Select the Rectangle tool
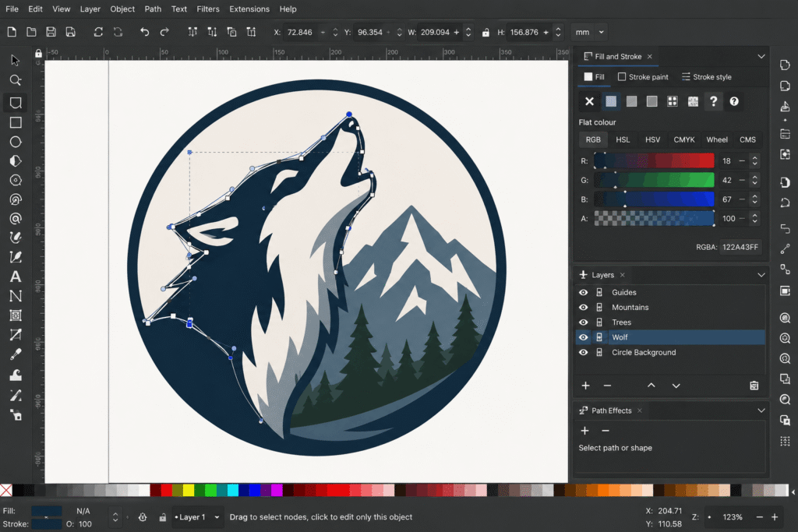The height and width of the screenshot is (532, 798). point(16,122)
